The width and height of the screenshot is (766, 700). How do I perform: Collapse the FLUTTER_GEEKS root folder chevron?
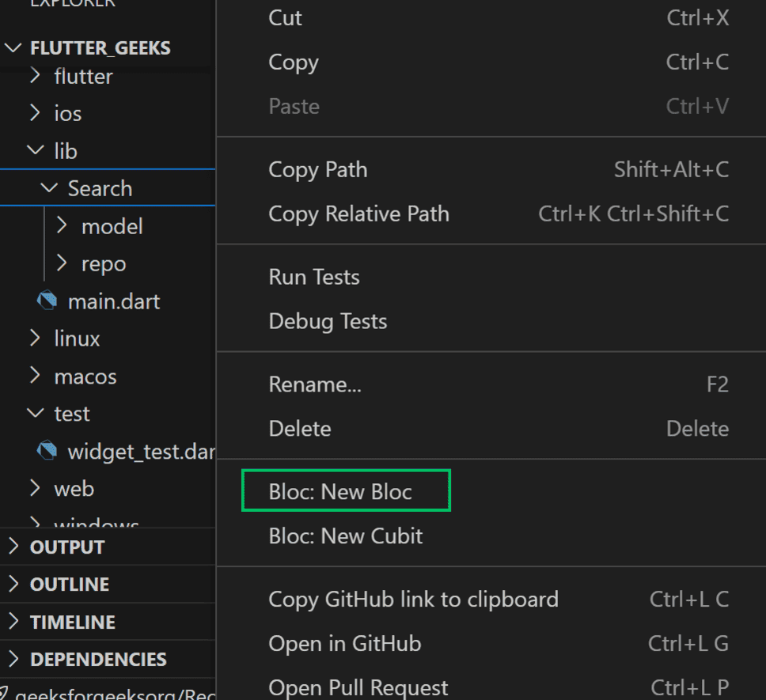point(13,48)
